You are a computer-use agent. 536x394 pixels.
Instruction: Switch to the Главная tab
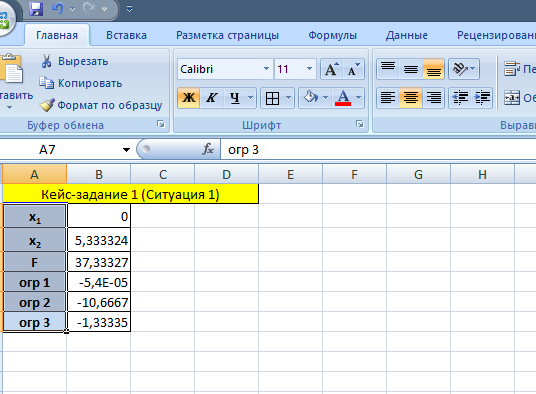click(x=57, y=35)
